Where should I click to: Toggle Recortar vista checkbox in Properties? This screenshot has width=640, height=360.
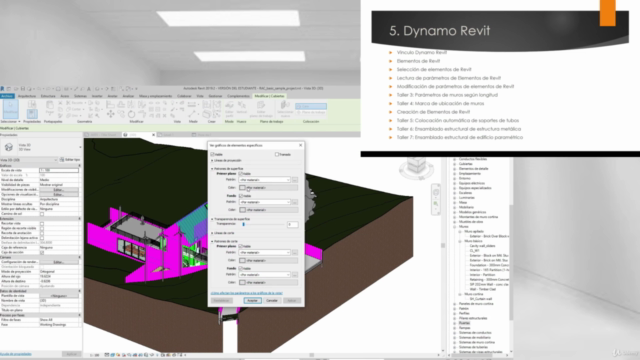click(x=42, y=224)
